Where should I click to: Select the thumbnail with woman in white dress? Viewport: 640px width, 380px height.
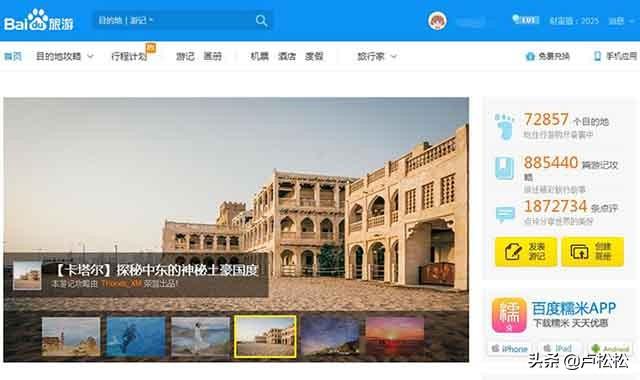[200, 337]
